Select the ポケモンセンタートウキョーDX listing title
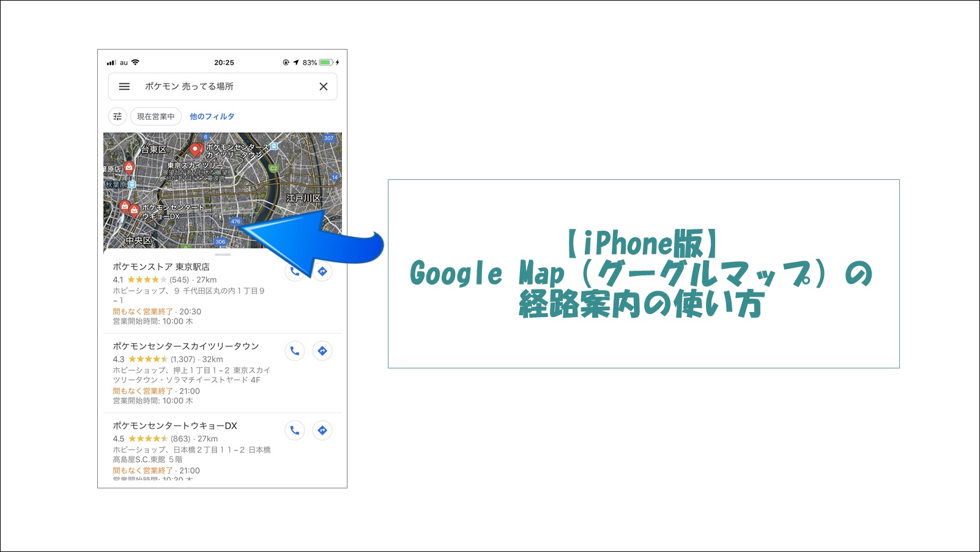980x552 pixels. click(x=175, y=426)
